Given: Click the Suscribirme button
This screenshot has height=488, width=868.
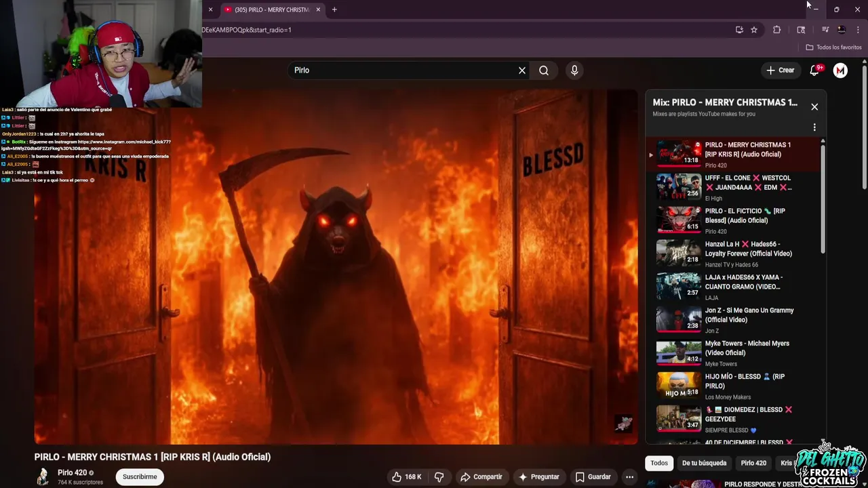Looking at the screenshot, I should coord(140,476).
